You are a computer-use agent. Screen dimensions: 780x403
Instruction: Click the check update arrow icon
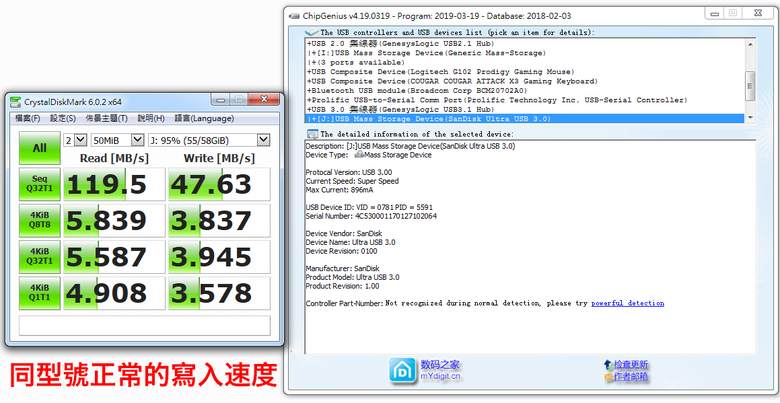click(607, 365)
